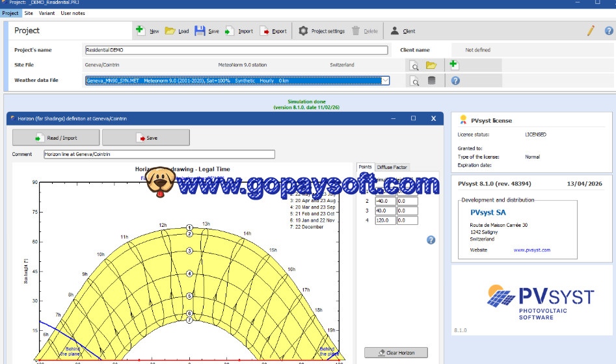Click the Export project button

pos(273,31)
